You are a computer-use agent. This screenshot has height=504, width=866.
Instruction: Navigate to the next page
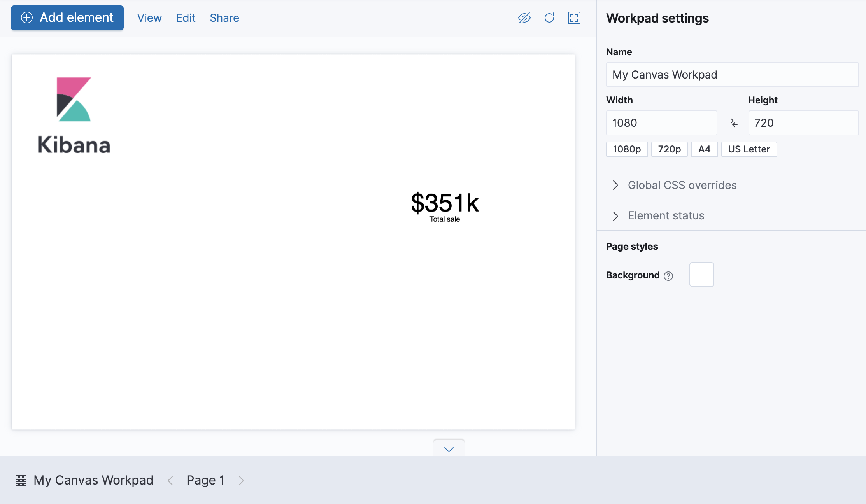(x=241, y=481)
